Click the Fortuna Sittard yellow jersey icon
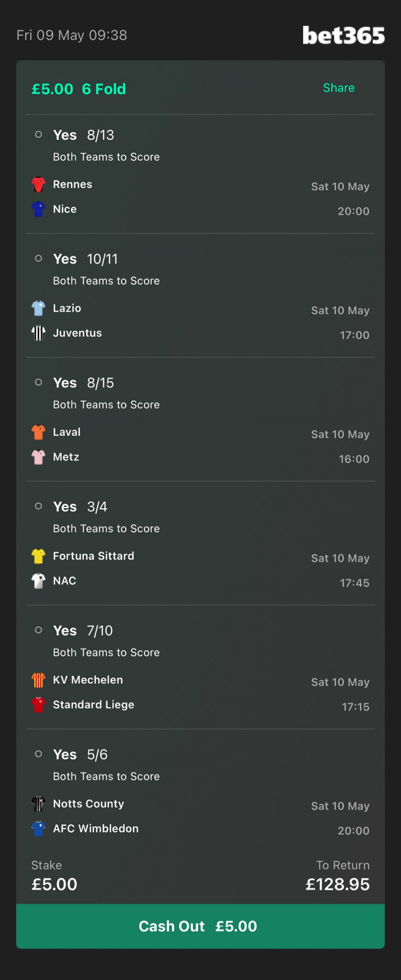 38,556
